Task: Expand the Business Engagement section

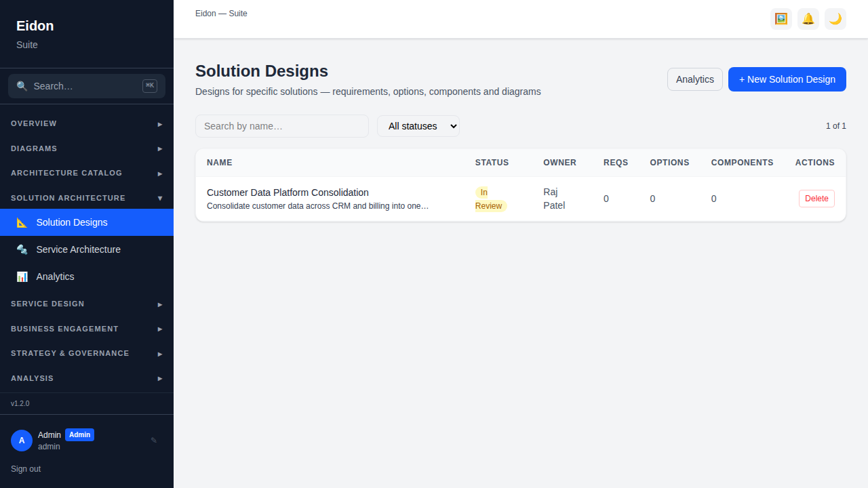Action: coord(87,329)
